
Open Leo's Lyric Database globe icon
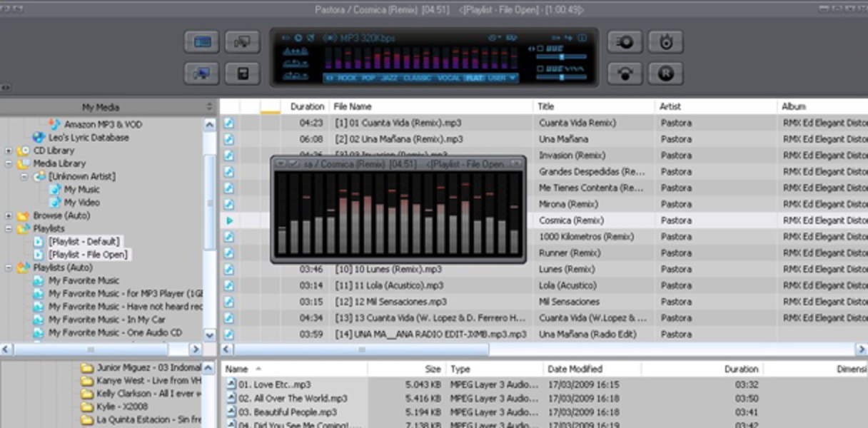click(x=39, y=137)
